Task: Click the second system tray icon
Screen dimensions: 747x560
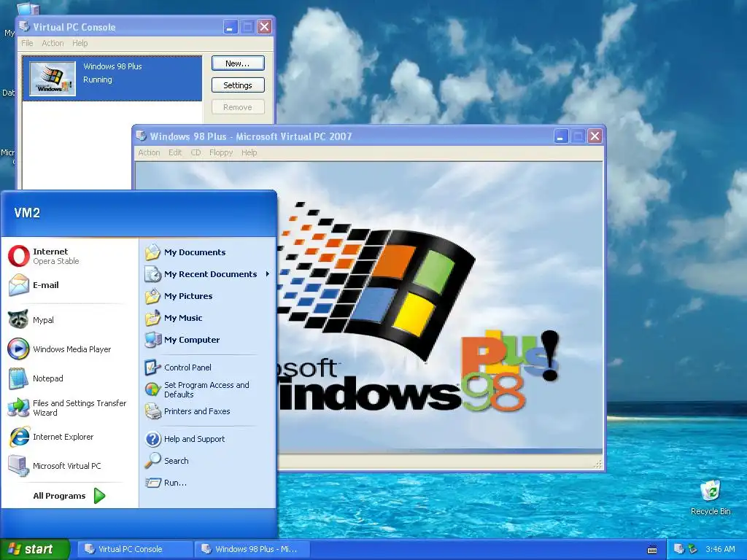Action: [692, 549]
